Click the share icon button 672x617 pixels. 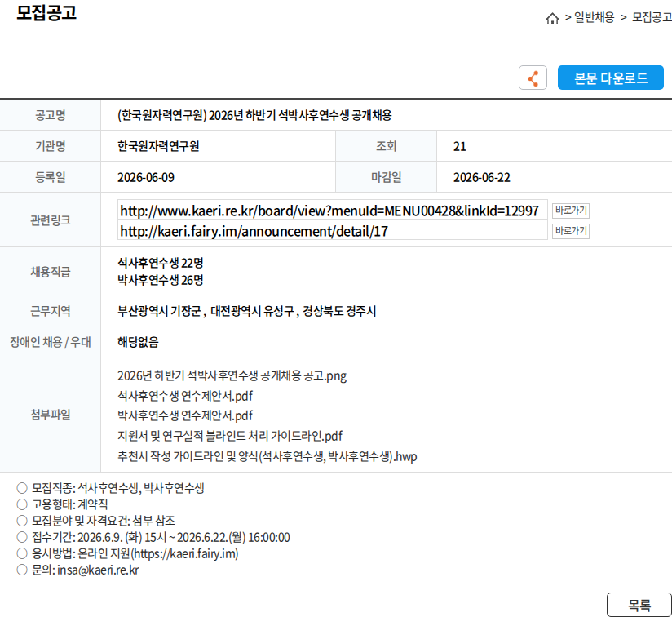[x=533, y=78]
